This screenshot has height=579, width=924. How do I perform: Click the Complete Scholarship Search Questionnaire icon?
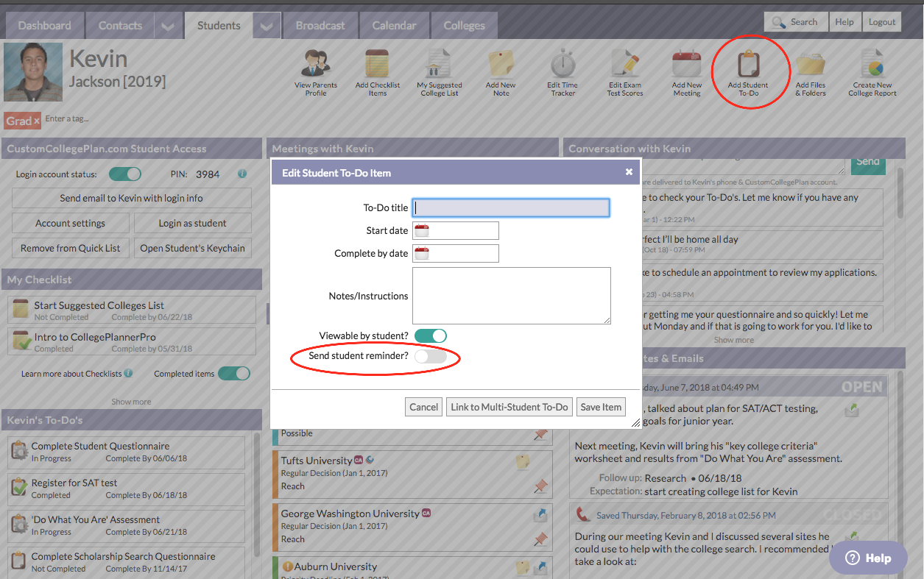click(x=19, y=561)
